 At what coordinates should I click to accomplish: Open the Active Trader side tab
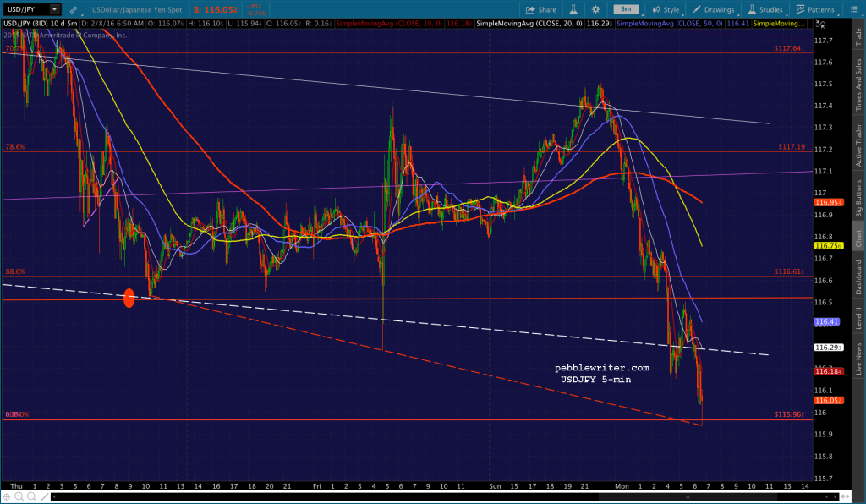tap(859, 145)
